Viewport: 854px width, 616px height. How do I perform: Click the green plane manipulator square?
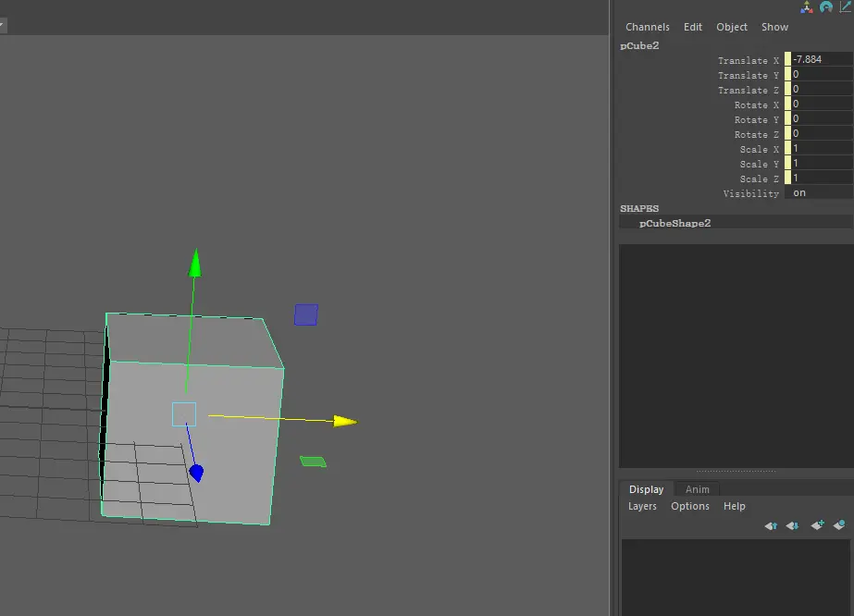pos(313,462)
